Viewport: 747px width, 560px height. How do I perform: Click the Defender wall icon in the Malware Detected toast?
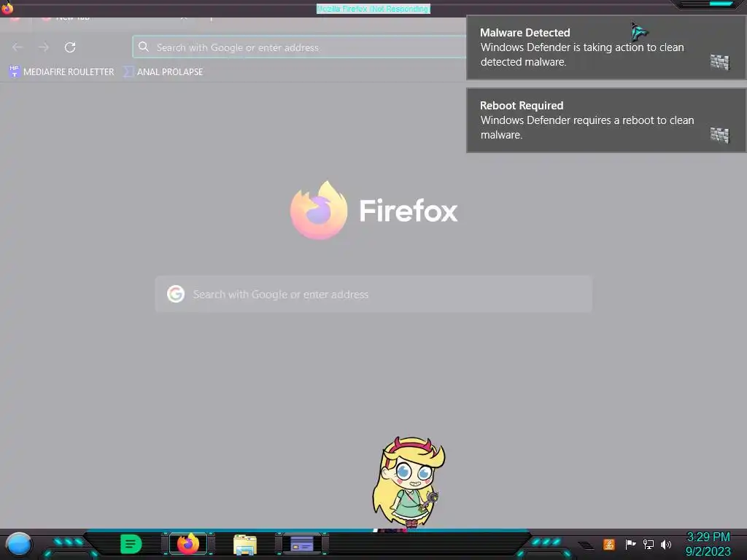tap(720, 62)
